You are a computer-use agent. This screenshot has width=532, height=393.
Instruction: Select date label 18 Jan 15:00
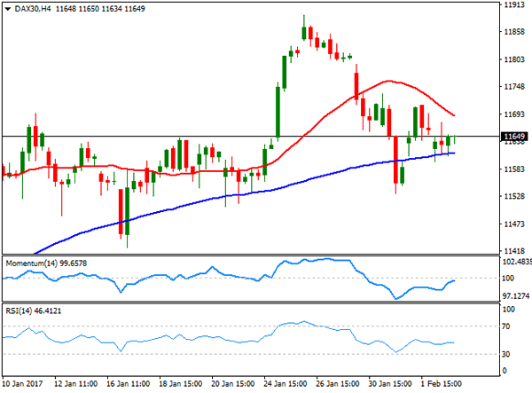click(x=181, y=384)
